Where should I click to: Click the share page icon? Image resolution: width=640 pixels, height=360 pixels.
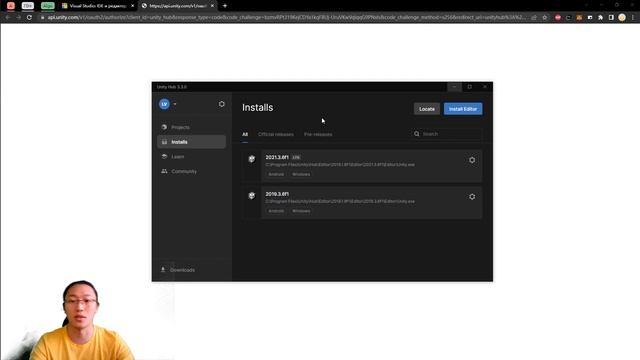click(534, 18)
